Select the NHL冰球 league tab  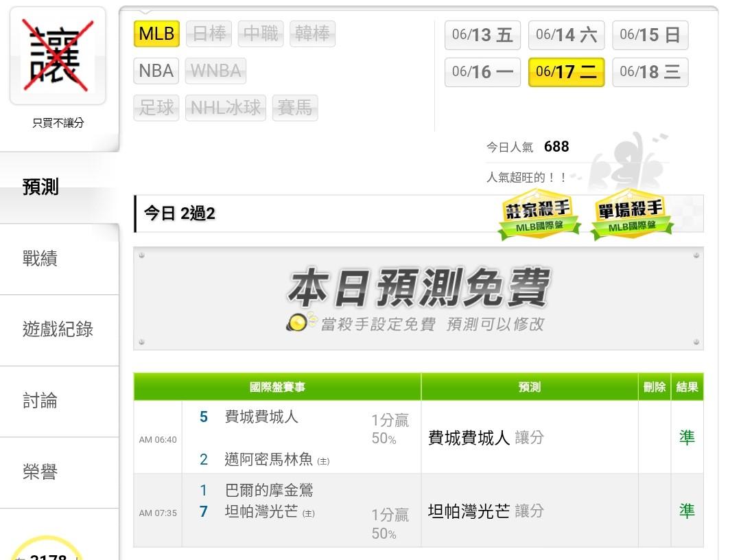[226, 108]
